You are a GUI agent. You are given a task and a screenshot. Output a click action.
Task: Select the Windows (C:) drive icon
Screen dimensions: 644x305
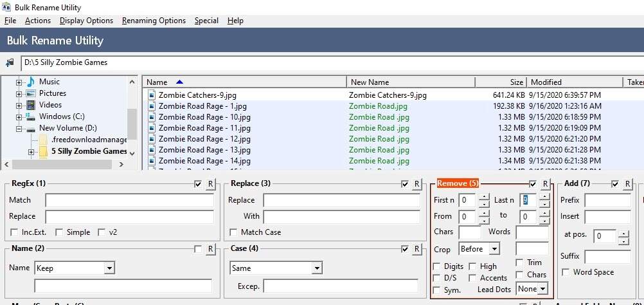[x=30, y=116]
